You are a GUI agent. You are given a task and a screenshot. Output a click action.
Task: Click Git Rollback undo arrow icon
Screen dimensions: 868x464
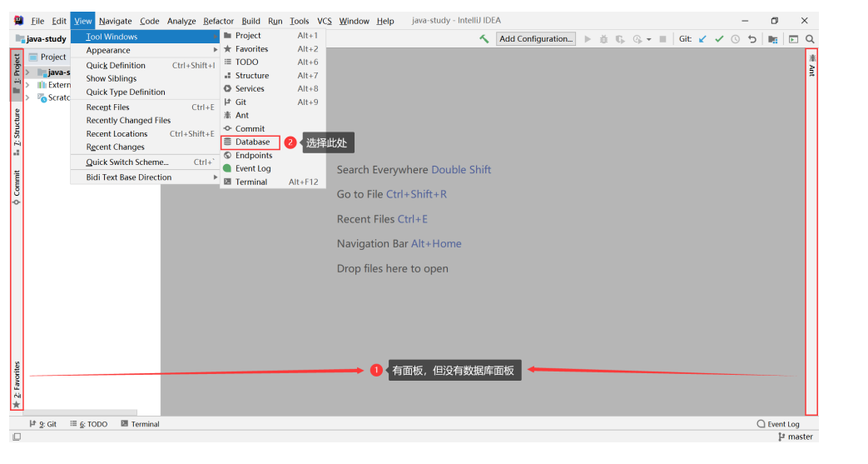[751, 39]
